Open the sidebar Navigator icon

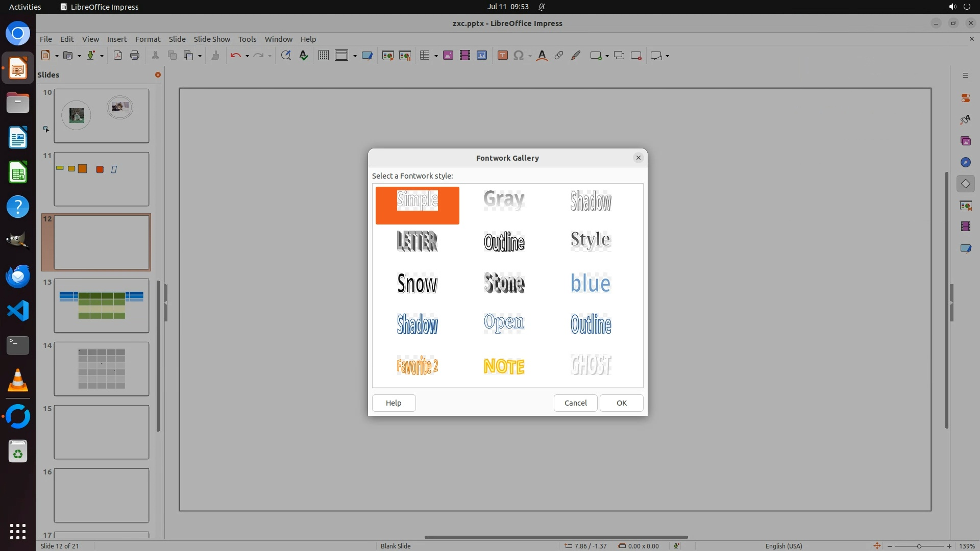[x=965, y=162]
